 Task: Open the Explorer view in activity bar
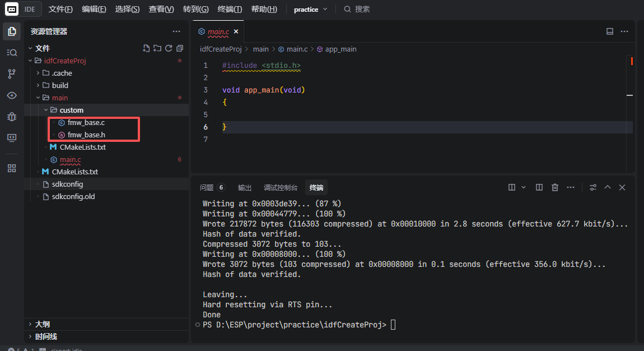point(12,31)
